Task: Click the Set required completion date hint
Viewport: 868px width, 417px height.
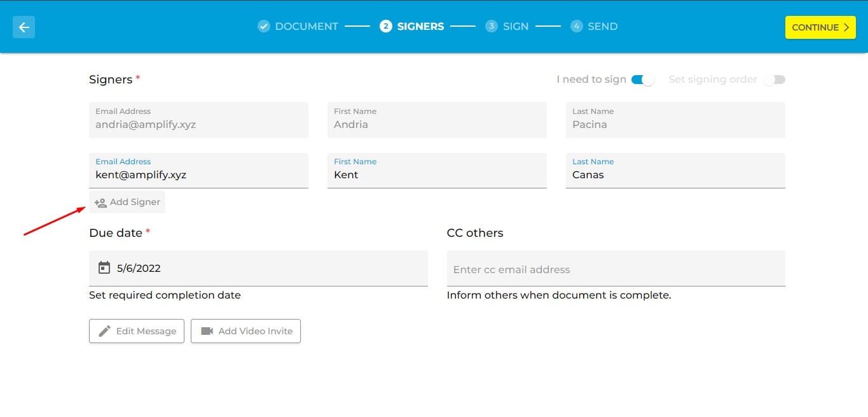Action: [165, 295]
